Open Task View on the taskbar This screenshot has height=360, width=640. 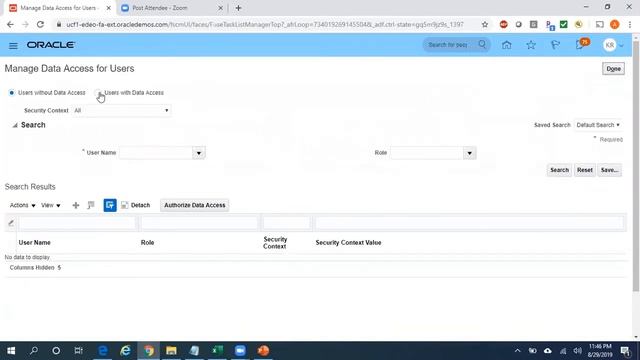(78, 351)
